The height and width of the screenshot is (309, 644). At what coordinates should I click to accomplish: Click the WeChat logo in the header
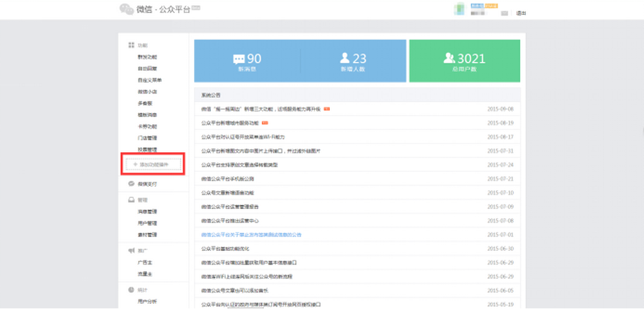click(126, 9)
